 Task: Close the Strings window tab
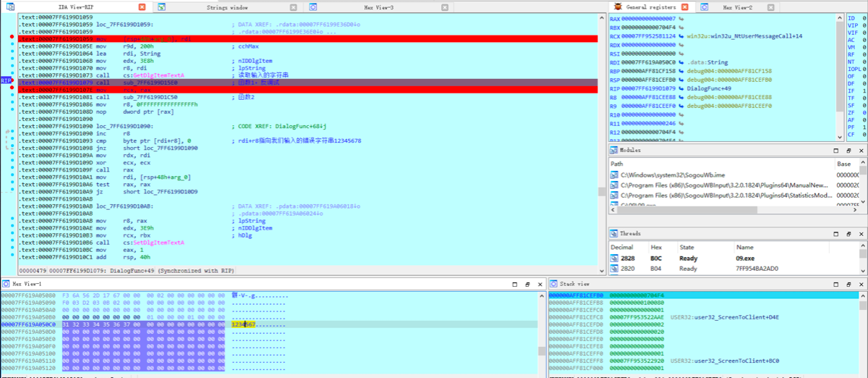[x=293, y=7]
